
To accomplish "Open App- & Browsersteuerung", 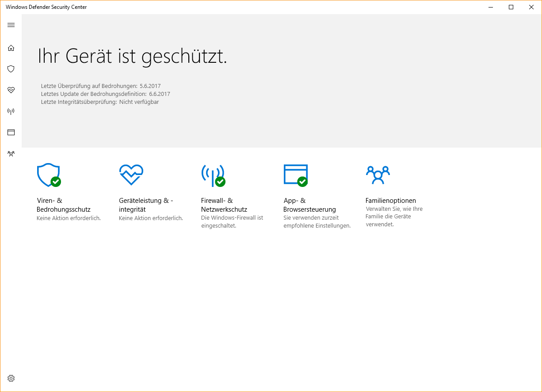I will pos(309,205).
